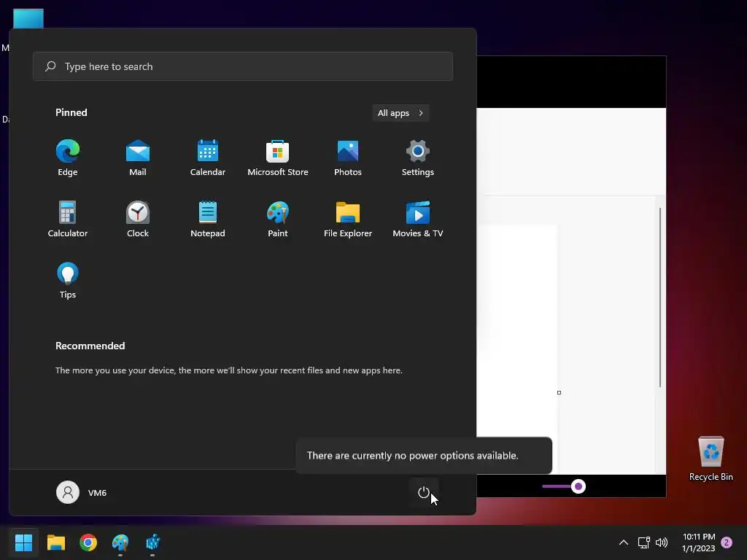Open the clock showing 10:11 PM
This screenshot has height=560, width=747.
coord(699,542)
